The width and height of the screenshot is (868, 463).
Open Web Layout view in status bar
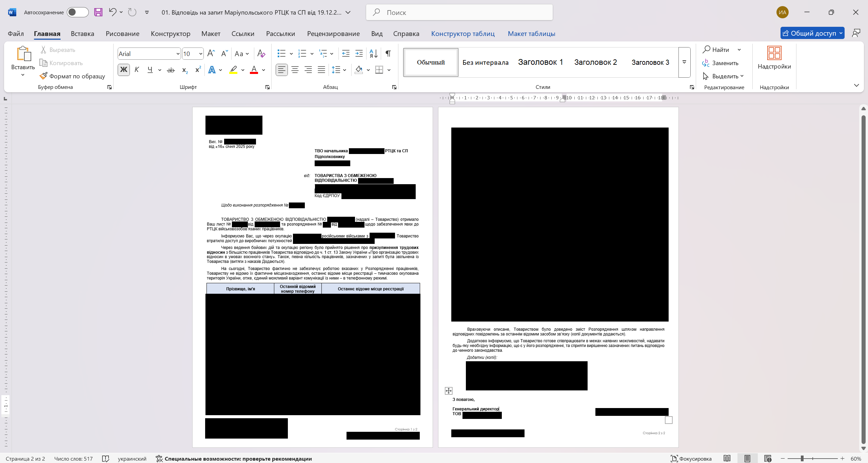768,458
